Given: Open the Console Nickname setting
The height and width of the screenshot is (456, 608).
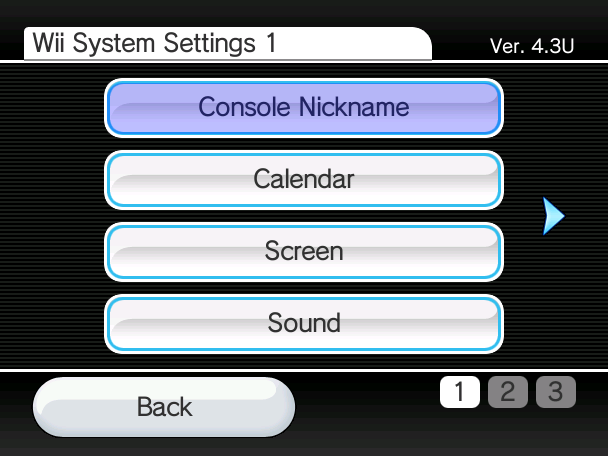Looking at the screenshot, I should pyautogui.click(x=304, y=108).
